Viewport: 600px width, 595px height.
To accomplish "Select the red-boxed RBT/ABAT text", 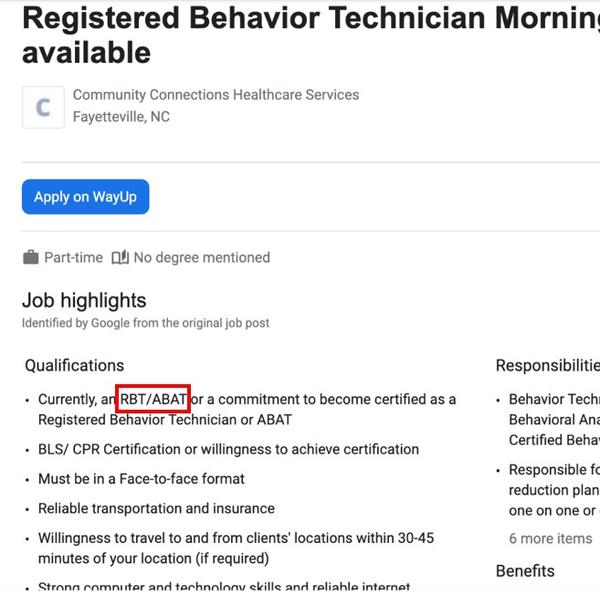I will pyautogui.click(x=153, y=399).
